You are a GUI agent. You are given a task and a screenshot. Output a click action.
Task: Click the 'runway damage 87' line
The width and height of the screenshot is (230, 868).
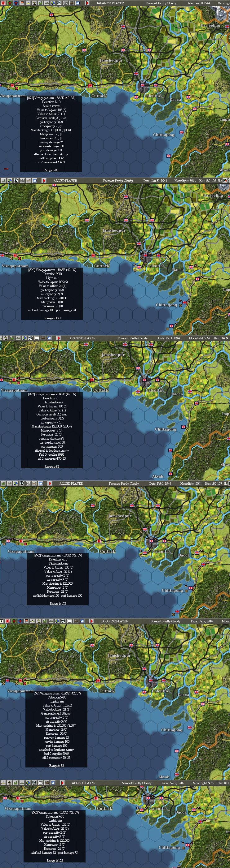[x=52, y=438]
